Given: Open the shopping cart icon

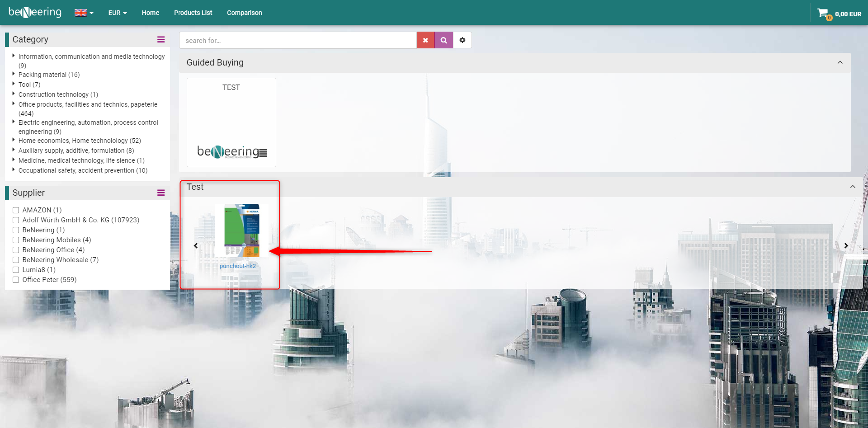Looking at the screenshot, I should coord(823,13).
